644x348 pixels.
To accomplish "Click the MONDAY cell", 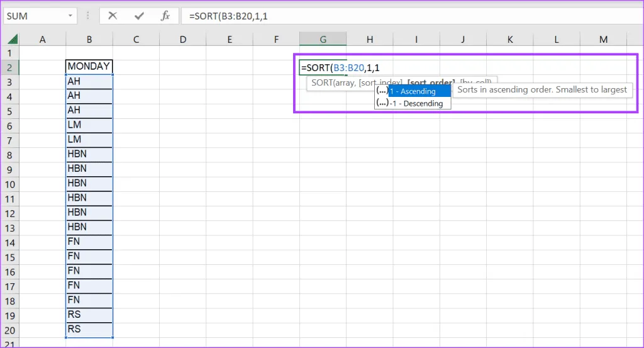I will click(89, 67).
